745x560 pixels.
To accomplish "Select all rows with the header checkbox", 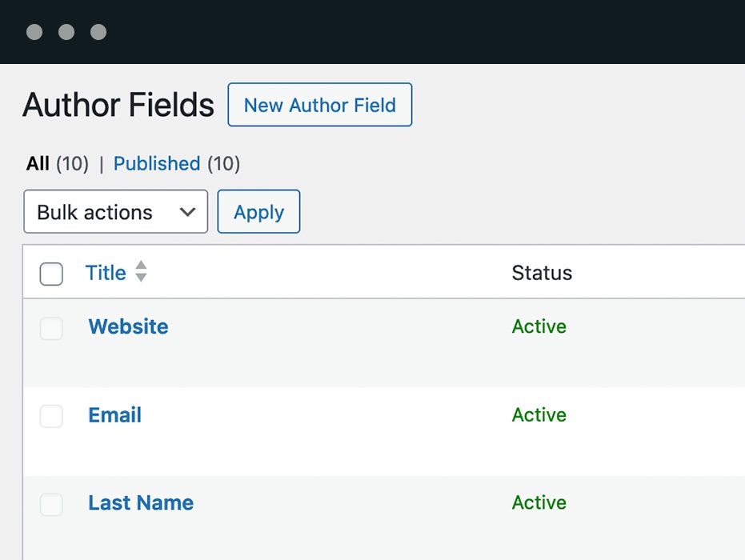I will (50, 273).
